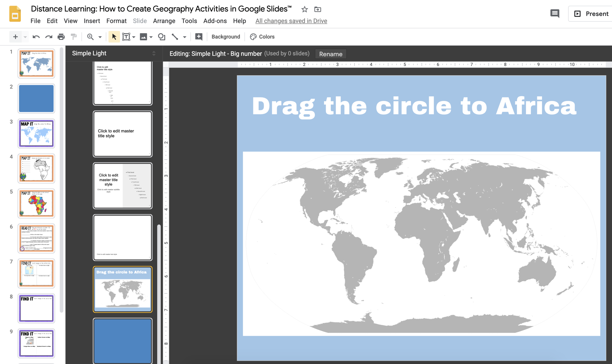
Task: Click the Colors button
Action: pos(262,37)
